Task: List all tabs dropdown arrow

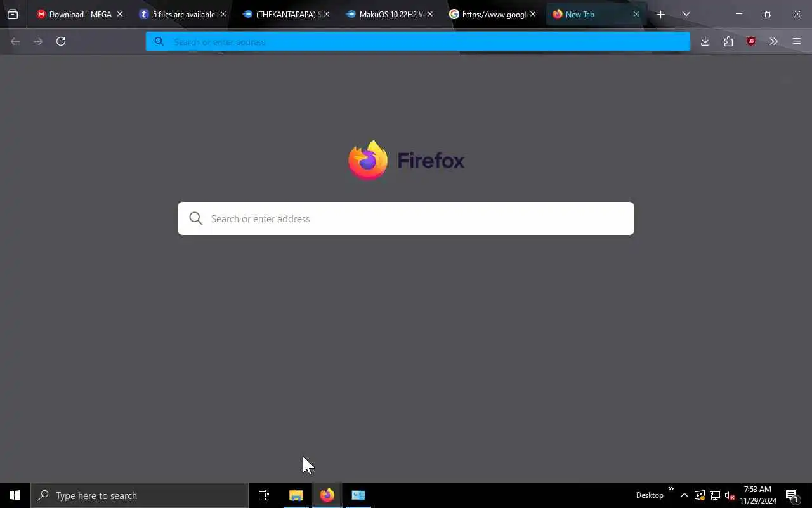Action: tap(686, 14)
